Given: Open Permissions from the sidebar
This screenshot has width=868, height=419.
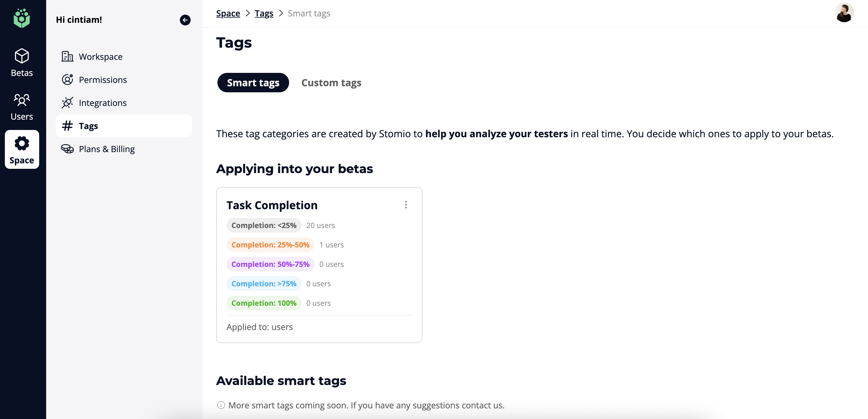Looking at the screenshot, I should pos(102,80).
